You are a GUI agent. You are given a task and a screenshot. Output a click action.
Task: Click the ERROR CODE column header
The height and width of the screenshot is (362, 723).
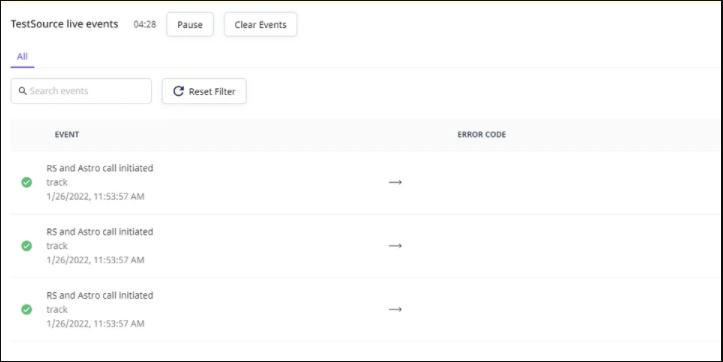tap(481, 135)
